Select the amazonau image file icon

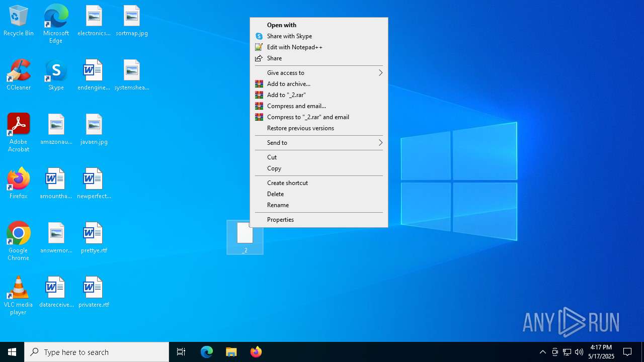coord(56,130)
